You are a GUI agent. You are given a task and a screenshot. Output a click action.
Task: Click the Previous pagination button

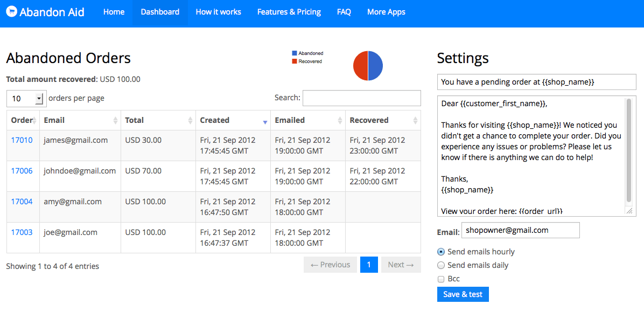point(331,265)
